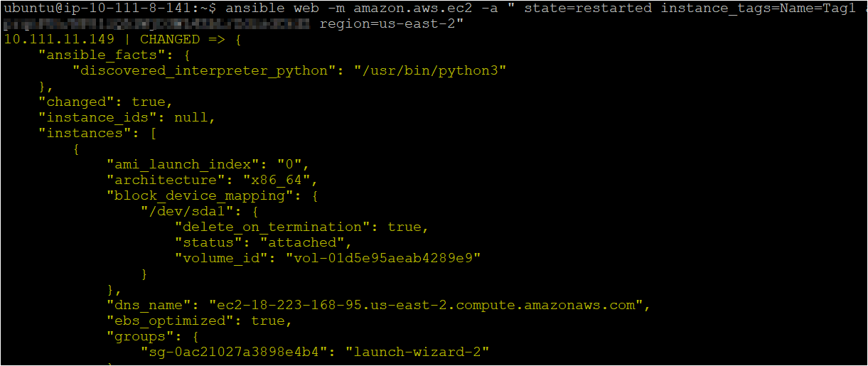Image resolution: width=868 pixels, height=366 pixels.
Task: Click the blurred credentials text
Action: 156,24
